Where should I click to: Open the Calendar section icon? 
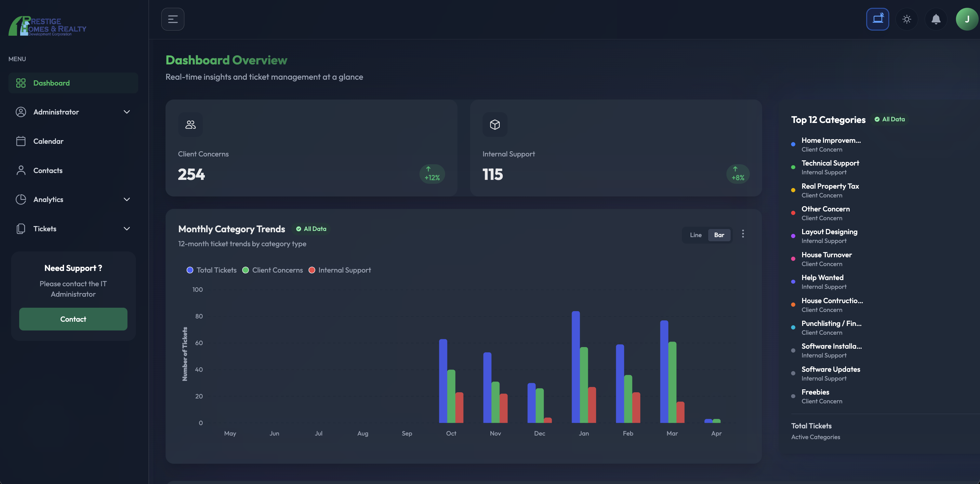point(21,141)
